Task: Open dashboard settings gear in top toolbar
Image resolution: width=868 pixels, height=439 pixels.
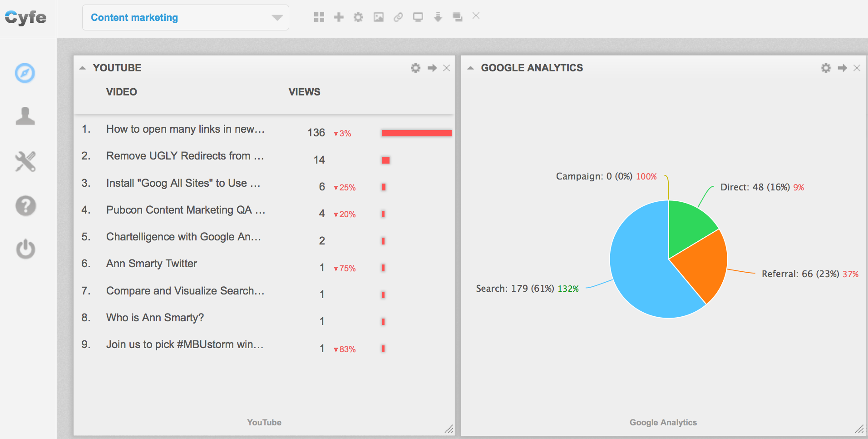Action: [358, 17]
